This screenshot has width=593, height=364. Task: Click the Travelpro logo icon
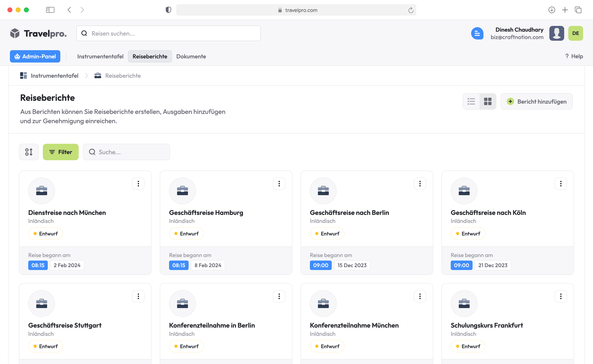click(x=15, y=33)
